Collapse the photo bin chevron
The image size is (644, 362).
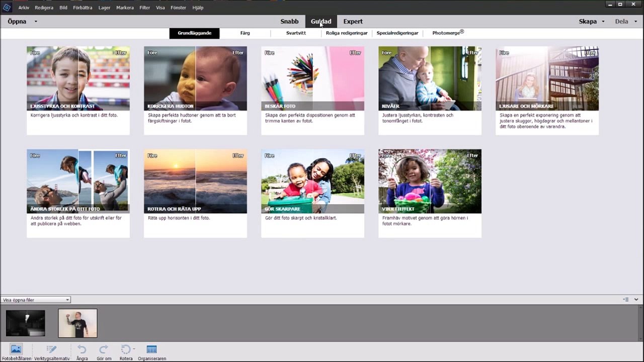(636, 300)
